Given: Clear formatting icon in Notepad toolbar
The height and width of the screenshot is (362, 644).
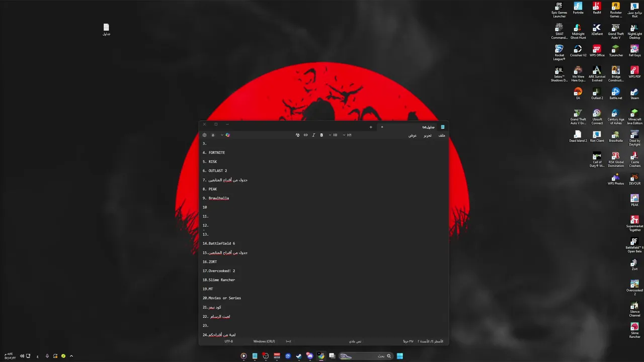Looking at the screenshot, I should (297, 135).
